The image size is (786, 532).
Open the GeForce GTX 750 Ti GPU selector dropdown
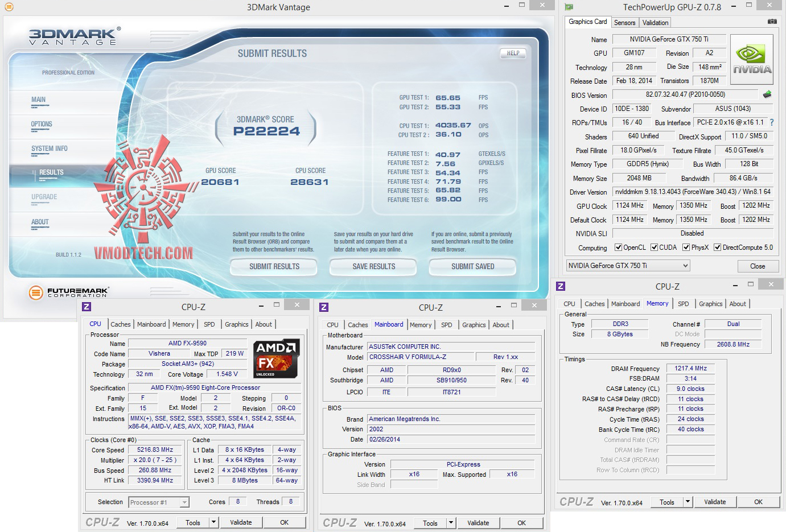coord(628,266)
